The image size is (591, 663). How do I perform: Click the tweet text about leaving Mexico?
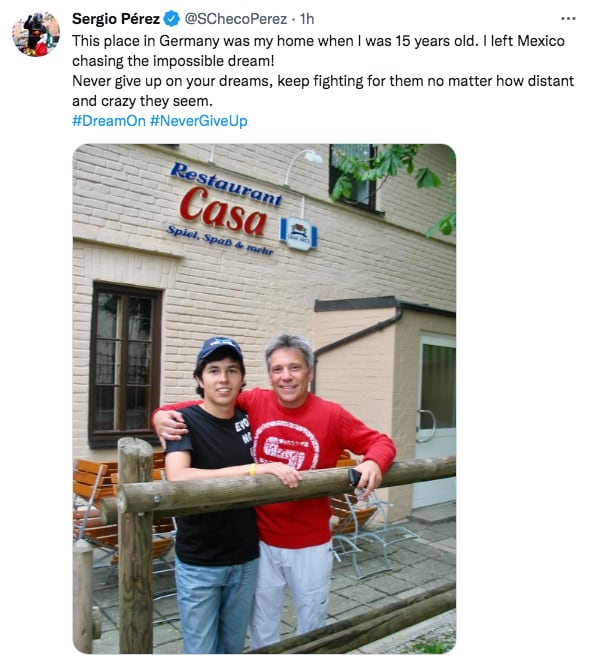pyautogui.click(x=318, y=51)
